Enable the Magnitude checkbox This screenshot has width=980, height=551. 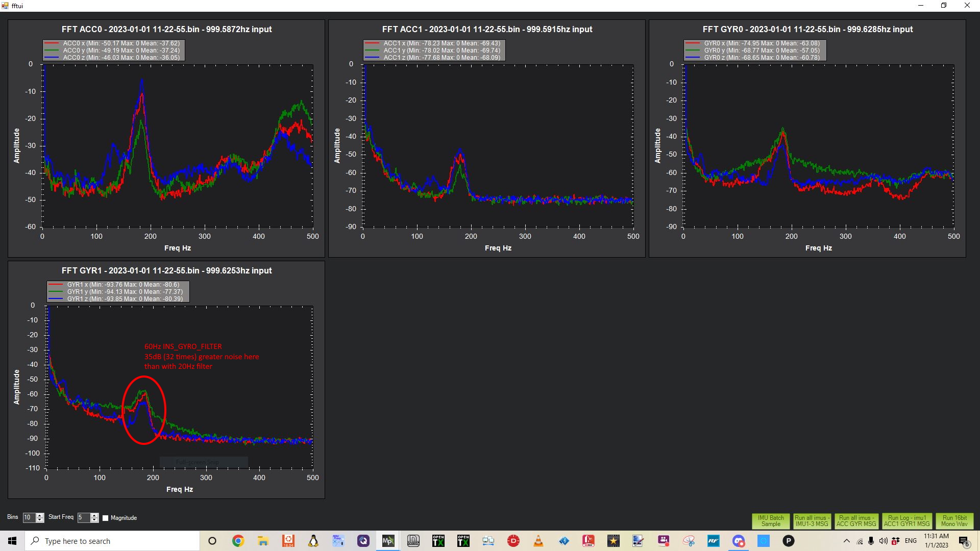coord(106,518)
